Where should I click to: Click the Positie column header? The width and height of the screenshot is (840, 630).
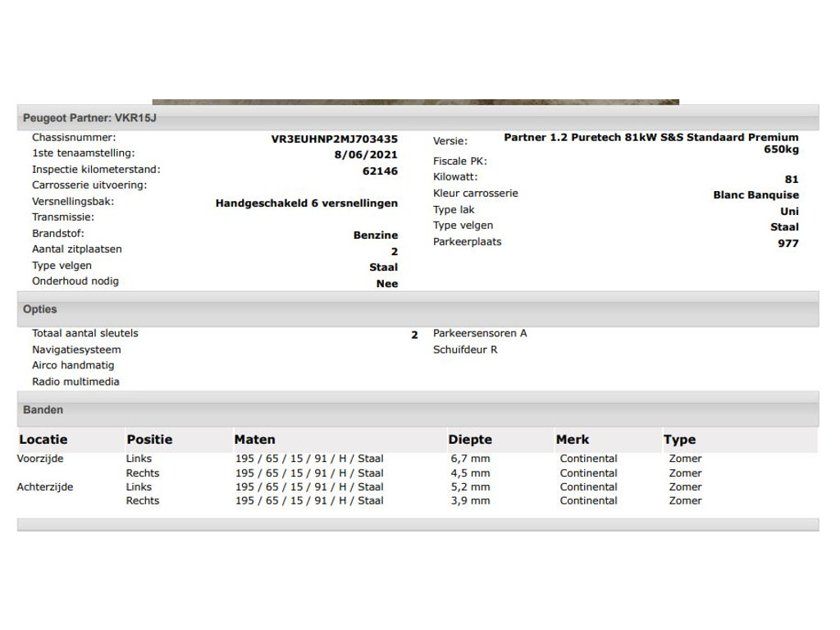point(149,440)
